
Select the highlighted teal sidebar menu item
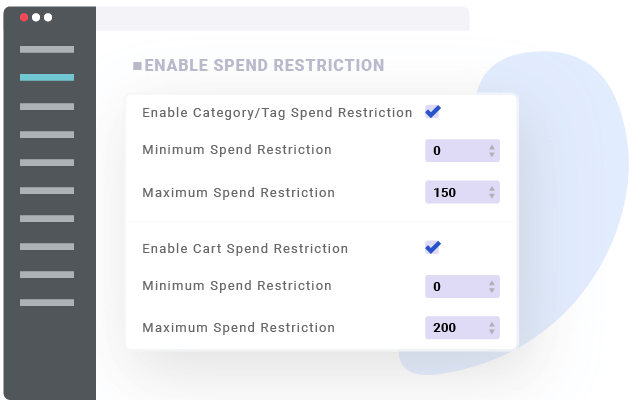click(47, 77)
